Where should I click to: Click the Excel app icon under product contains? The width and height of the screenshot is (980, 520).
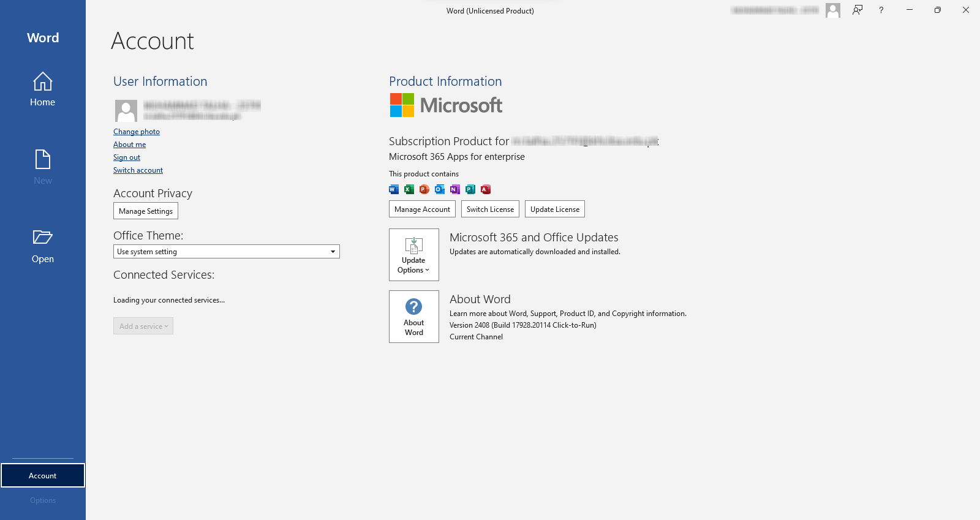pos(409,189)
